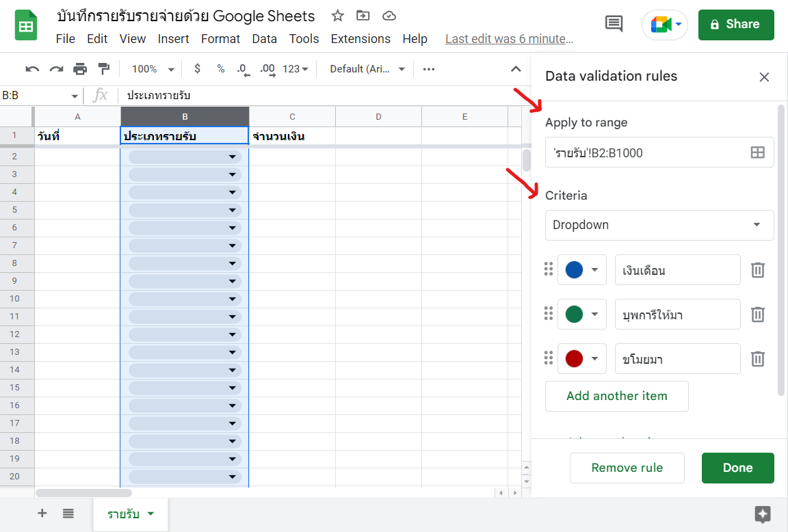Click the Undo icon in the toolbar
Viewport: 788px width, 532px height.
pos(31,68)
